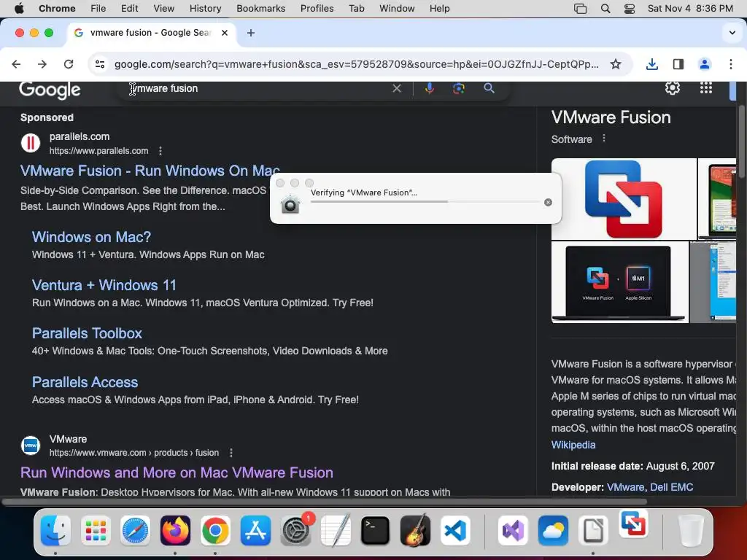Close the vmware fusion Google Search tab
Screen dimensions: 747x560
[x=225, y=33]
